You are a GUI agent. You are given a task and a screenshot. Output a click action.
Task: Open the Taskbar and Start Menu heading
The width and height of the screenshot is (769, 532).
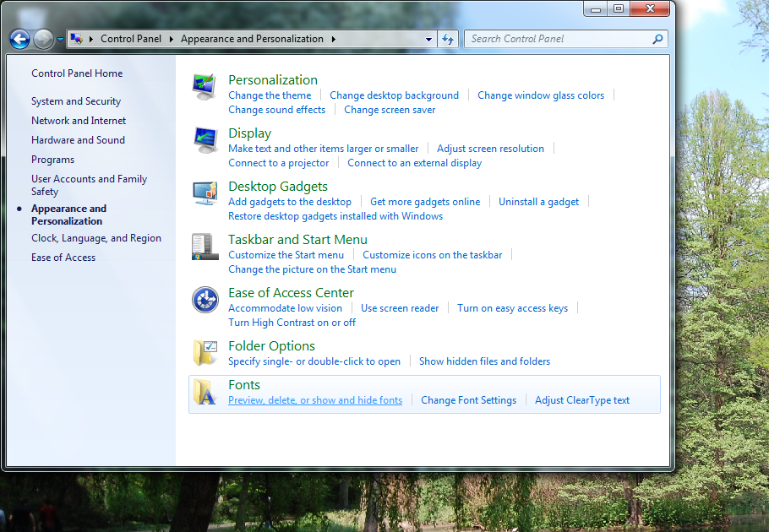[297, 240]
